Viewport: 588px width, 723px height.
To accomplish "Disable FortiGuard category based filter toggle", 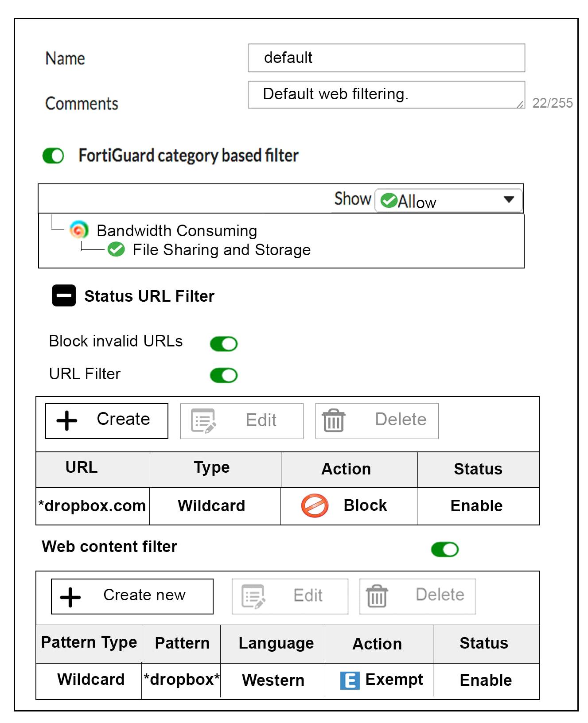I will point(53,155).
